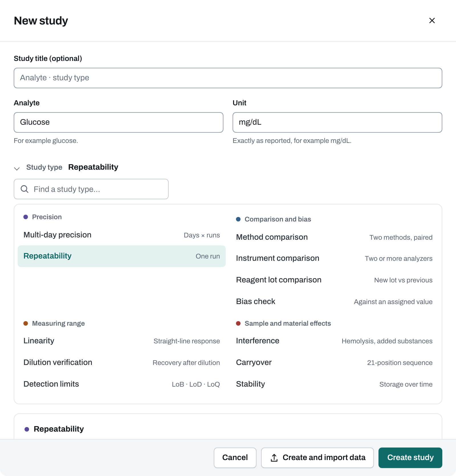Image resolution: width=456 pixels, height=476 pixels.
Task: Pick the Bias check option
Action: [x=334, y=301]
